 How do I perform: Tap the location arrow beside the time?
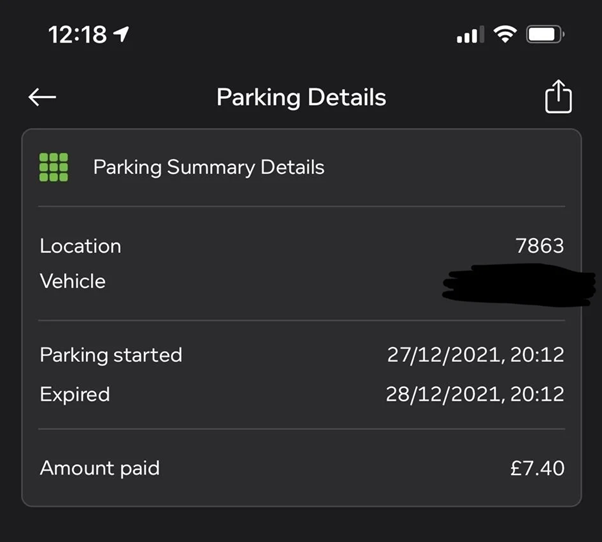coord(121,34)
